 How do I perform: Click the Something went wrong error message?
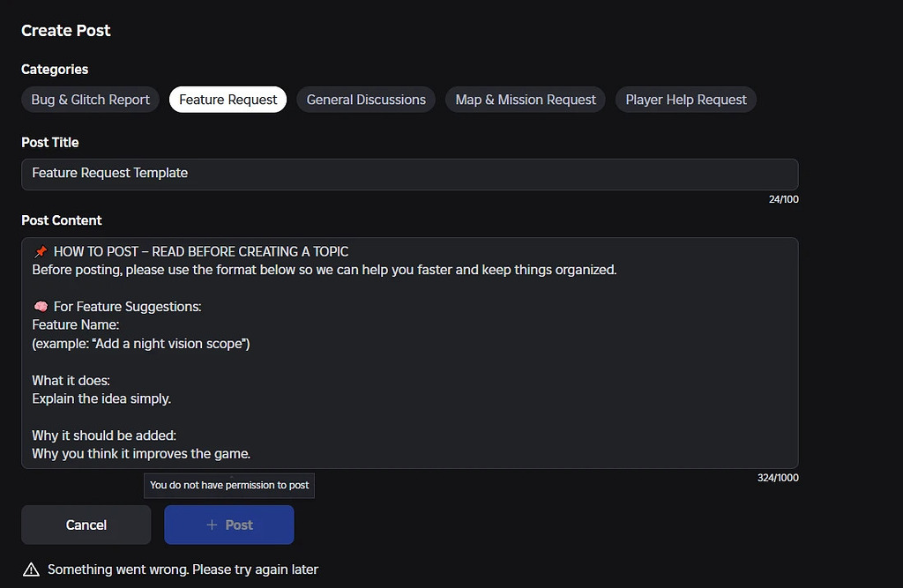[x=183, y=569]
